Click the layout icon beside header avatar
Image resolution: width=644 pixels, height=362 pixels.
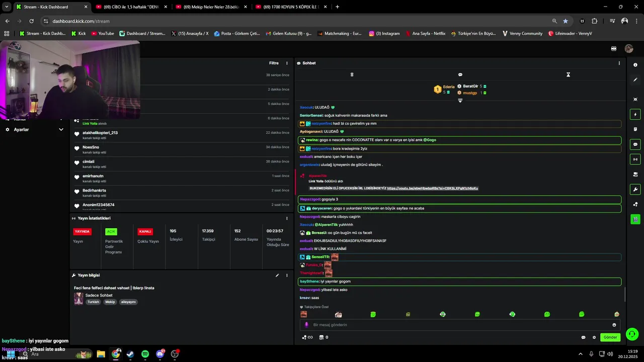coord(614,49)
